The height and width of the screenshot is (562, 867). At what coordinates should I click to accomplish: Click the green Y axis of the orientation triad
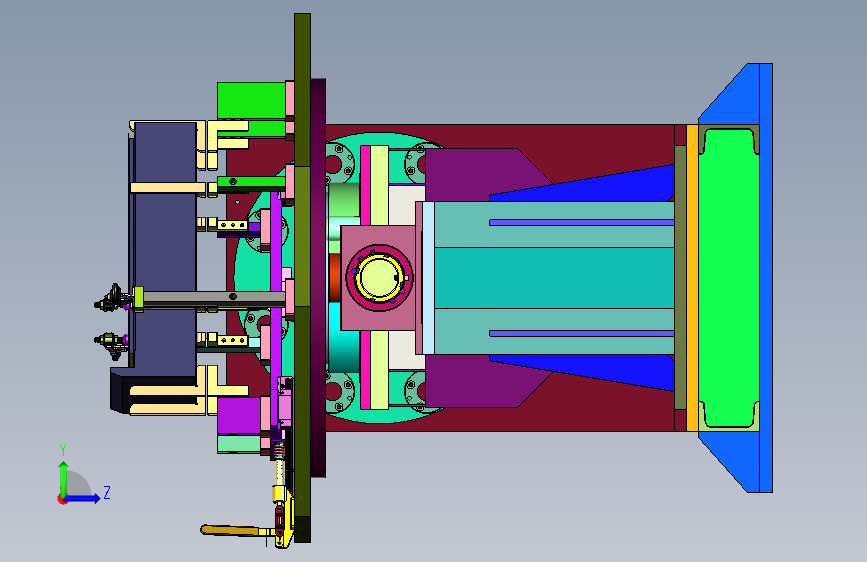coord(64,479)
